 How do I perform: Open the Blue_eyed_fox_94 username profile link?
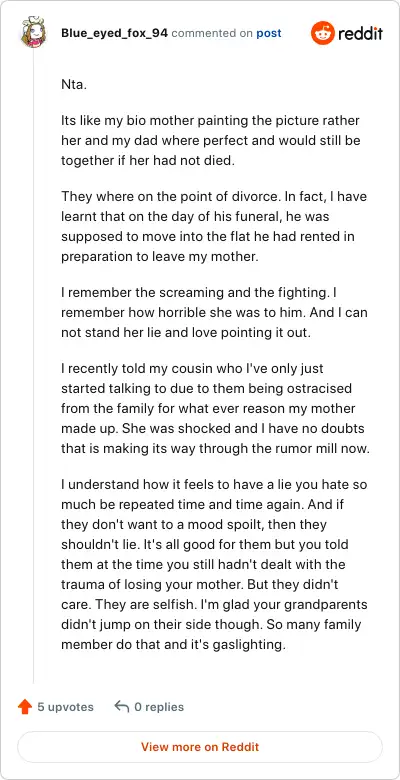(114, 33)
